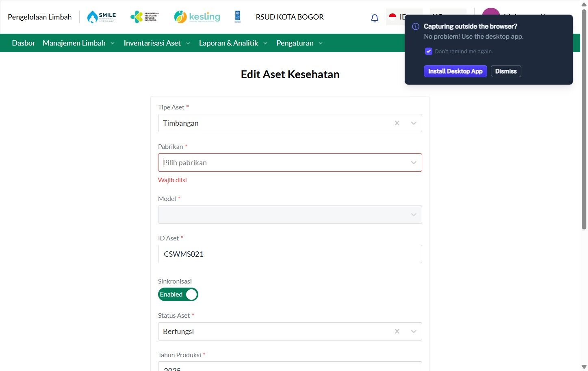Viewport: 588px width, 371px height.
Task: Clear the Tipe Aset Timbangan selection
Action: (397, 123)
